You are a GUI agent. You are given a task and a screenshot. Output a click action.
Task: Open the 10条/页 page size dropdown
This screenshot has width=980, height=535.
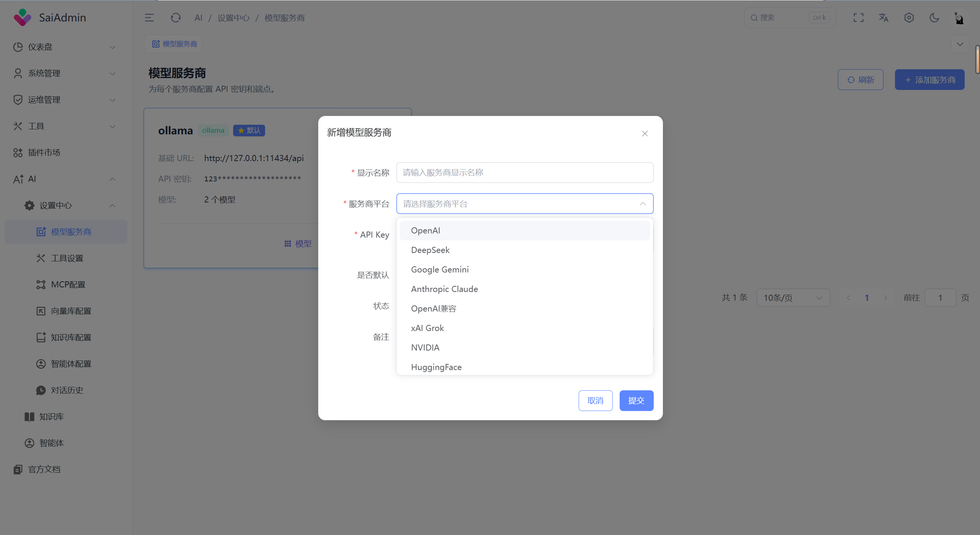(x=793, y=298)
